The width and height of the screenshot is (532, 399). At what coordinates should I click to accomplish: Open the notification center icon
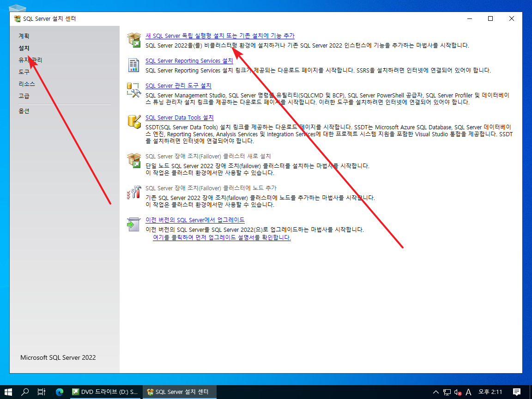tap(517, 392)
